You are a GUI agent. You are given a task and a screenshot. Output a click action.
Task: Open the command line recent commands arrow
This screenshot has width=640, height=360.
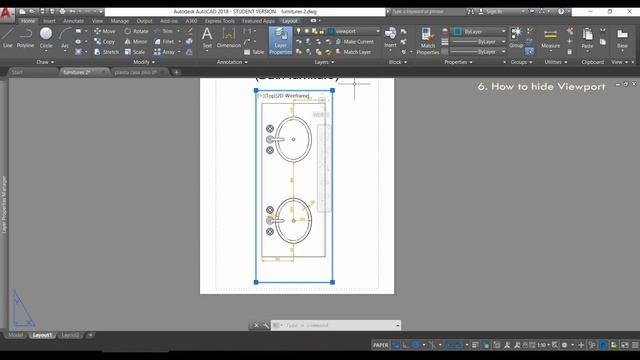tap(397, 325)
